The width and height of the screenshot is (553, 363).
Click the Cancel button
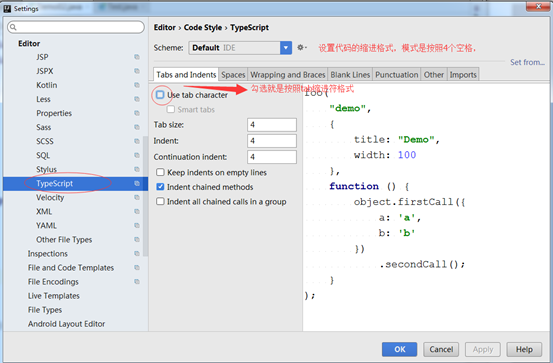[x=441, y=349]
